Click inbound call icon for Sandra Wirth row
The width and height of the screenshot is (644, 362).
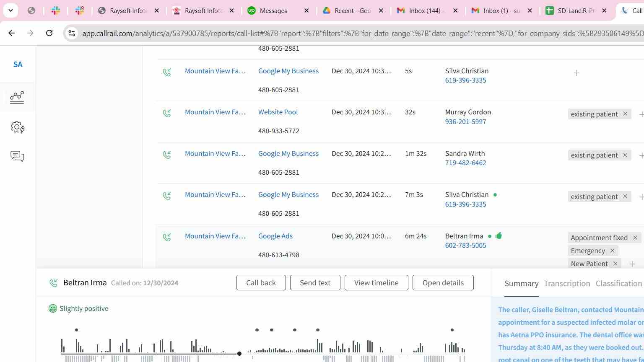pos(167,155)
